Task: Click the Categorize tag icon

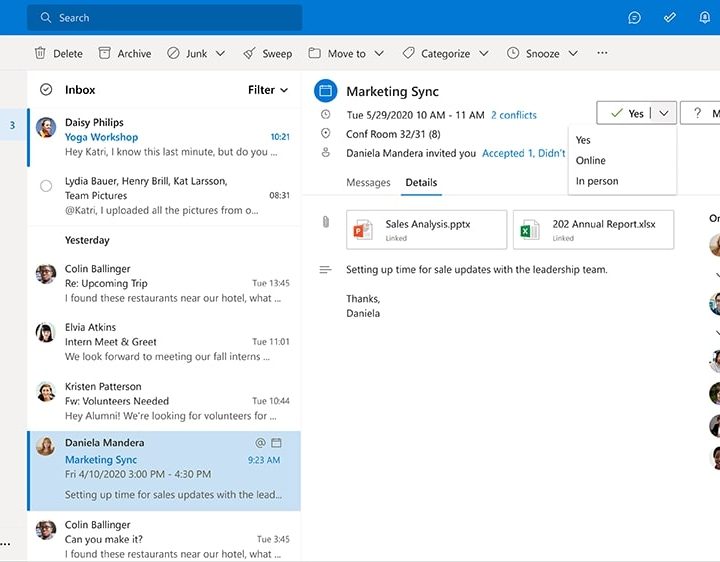Action: 408,53
